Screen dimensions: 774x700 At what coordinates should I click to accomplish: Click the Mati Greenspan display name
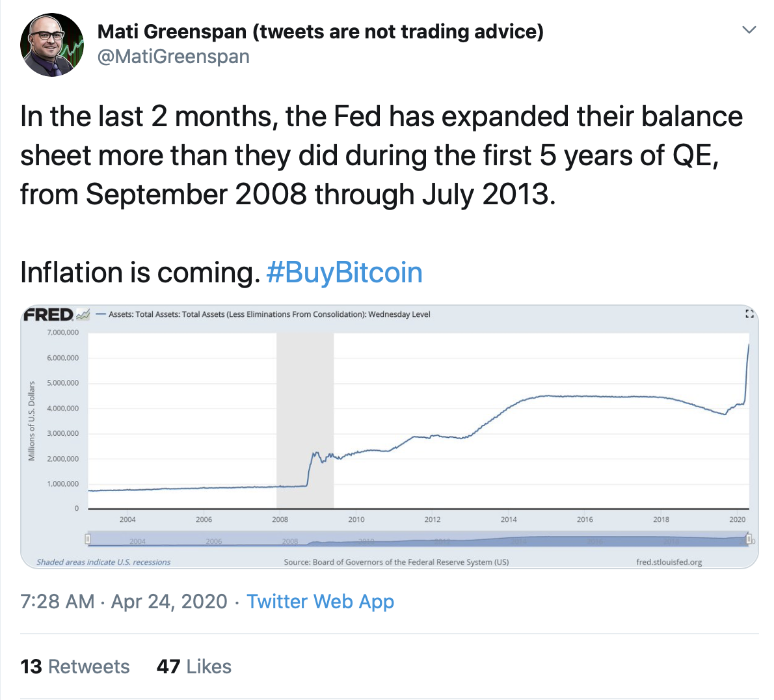[320, 31]
